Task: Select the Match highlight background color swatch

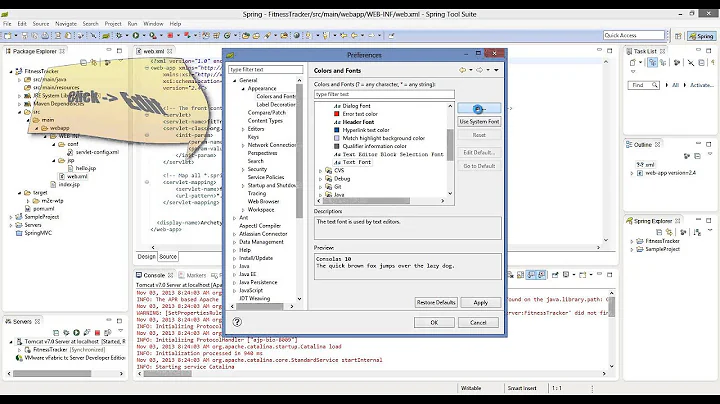Action: [x=336, y=138]
